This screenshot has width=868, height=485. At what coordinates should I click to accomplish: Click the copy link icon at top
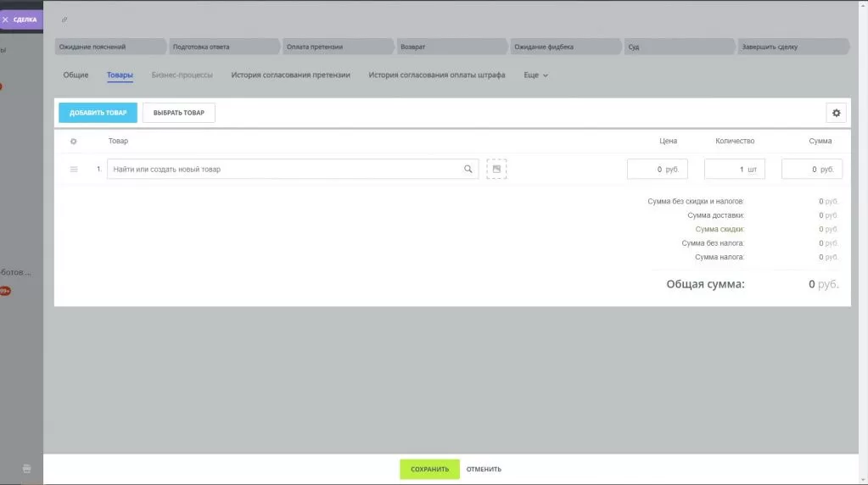[64, 20]
